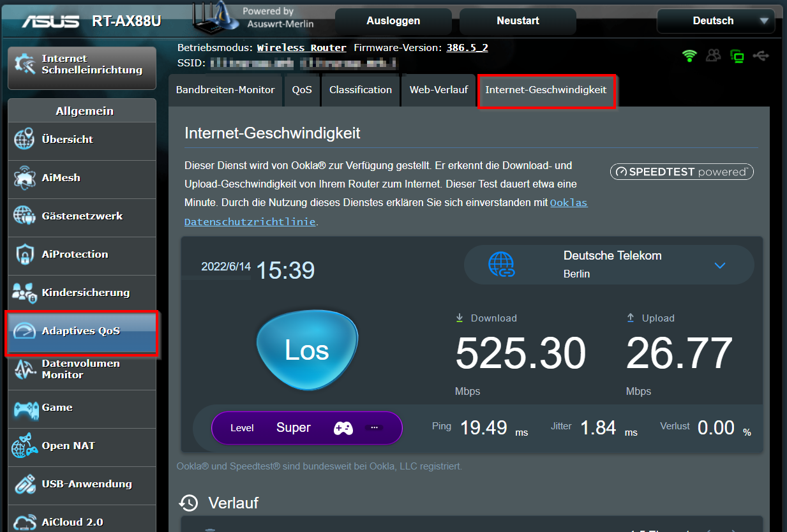Image resolution: width=787 pixels, height=532 pixels.
Task: Click the Internet Schnelleinrichtung button
Action: point(82,68)
